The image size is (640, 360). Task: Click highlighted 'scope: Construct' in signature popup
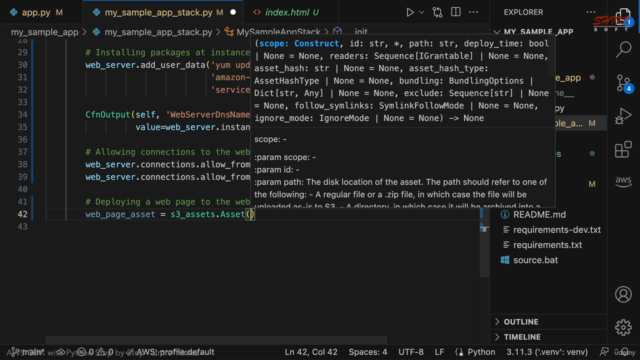[299, 43]
